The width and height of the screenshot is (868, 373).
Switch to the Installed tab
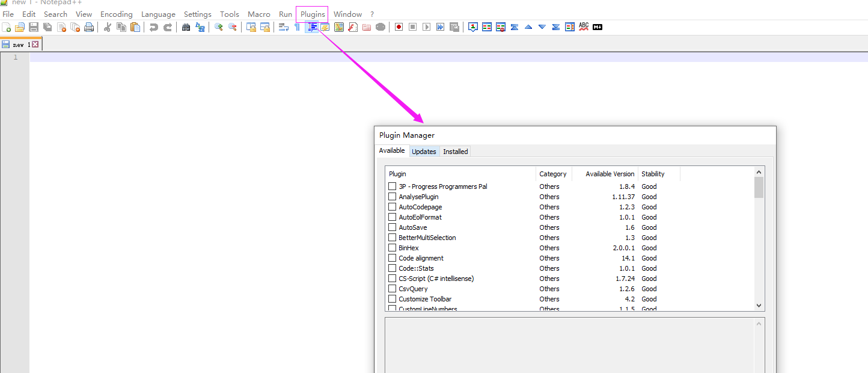[456, 152]
